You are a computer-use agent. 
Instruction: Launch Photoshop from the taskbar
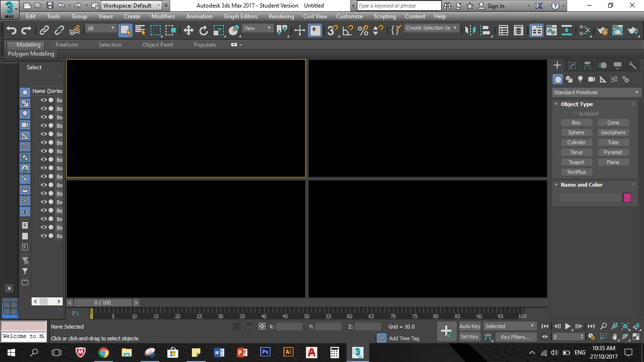[265, 352]
